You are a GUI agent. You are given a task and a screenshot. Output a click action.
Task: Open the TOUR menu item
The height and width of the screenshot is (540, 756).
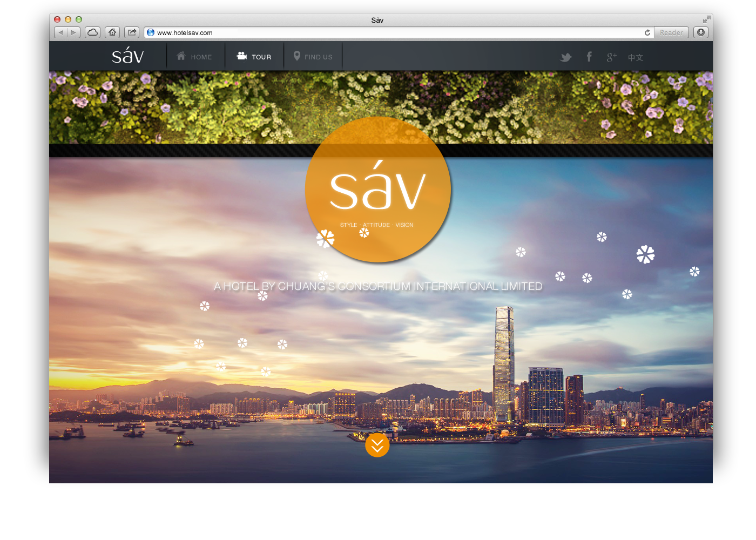(254, 57)
